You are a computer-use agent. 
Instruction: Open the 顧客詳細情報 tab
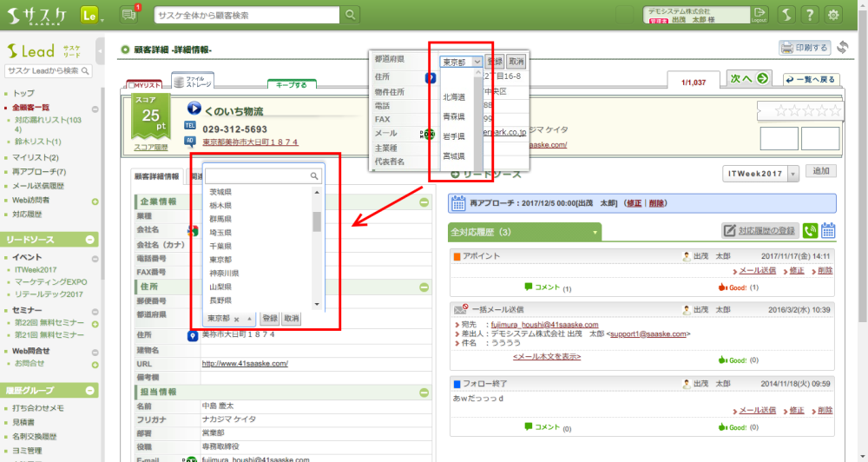click(x=156, y=176)
